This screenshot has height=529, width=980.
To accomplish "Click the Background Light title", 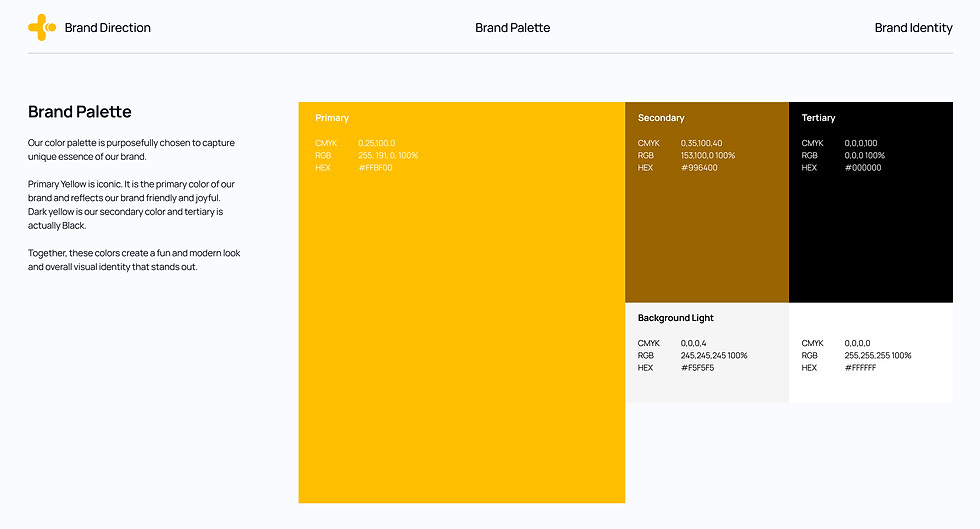I will [x=676, y=318].
